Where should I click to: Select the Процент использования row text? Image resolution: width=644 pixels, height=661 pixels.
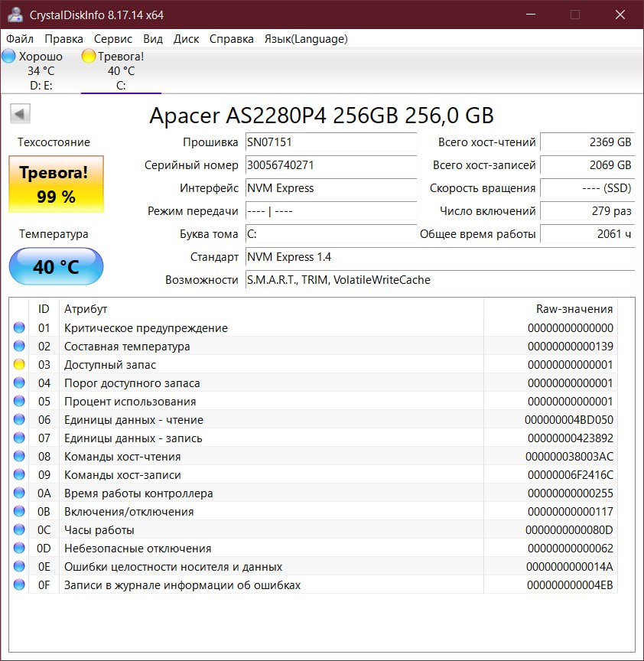pos(130,402)
